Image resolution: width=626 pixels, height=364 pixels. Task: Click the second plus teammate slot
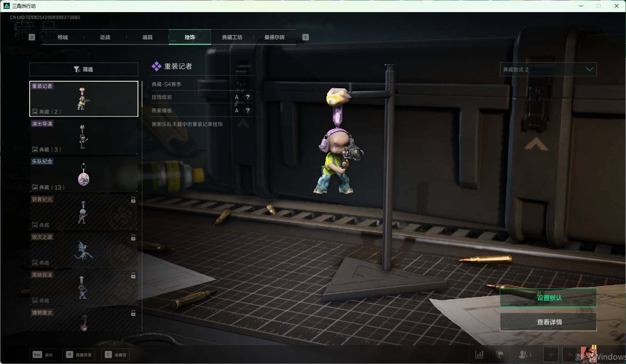pyautogui.click(x=569, y=355)
